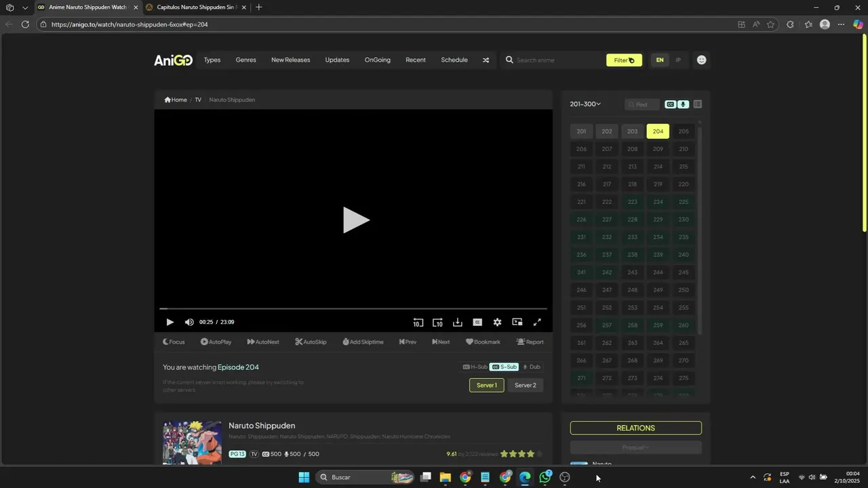
Task: Expand the 201-300 episode range dropdown
Action: point(585,104)
